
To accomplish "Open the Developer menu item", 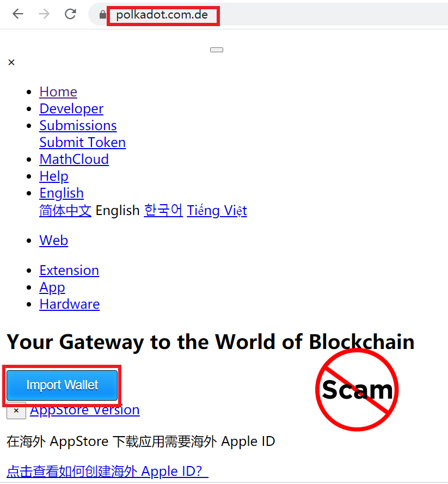I will (71, 109).
